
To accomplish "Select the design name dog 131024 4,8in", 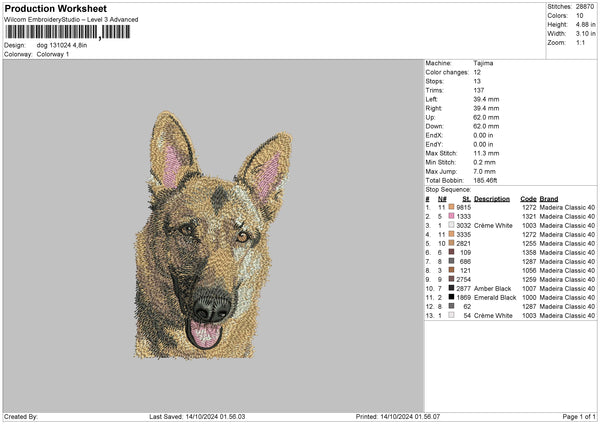I will (60, 45).
